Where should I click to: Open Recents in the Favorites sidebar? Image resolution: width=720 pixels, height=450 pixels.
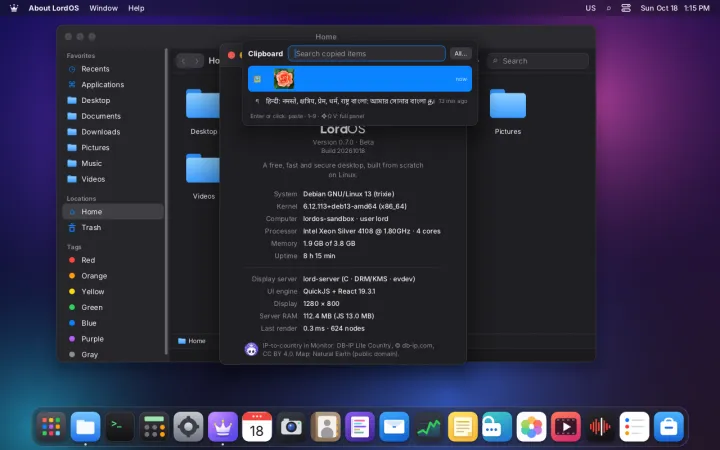pos(112,69)
